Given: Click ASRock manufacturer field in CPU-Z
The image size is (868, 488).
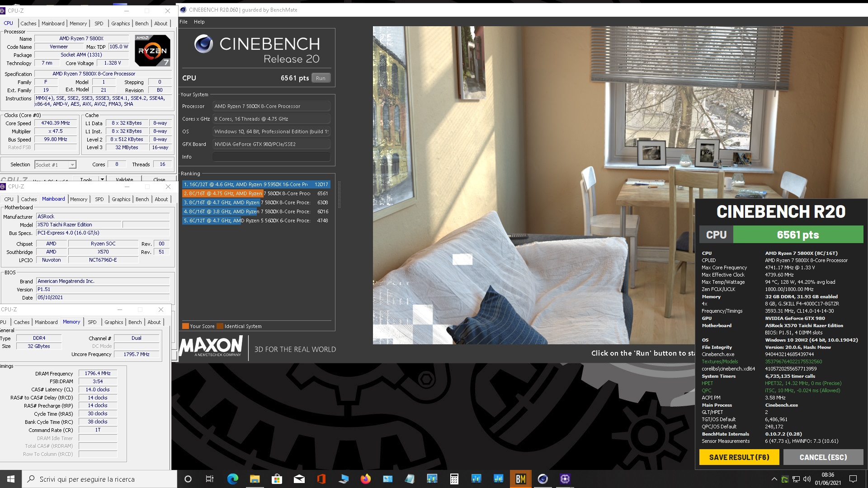Looking at the screenshot, I should click(x=103, y=216).
